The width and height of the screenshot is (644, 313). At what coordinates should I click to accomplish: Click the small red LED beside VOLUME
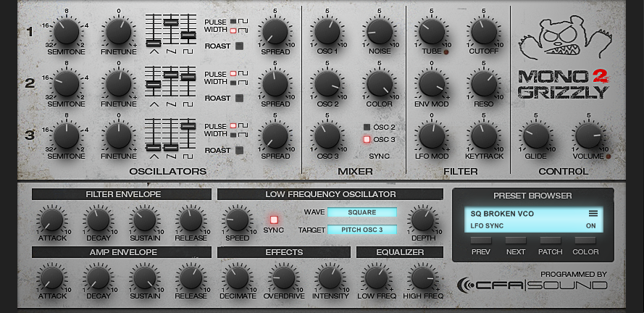(x=608, y=156)
